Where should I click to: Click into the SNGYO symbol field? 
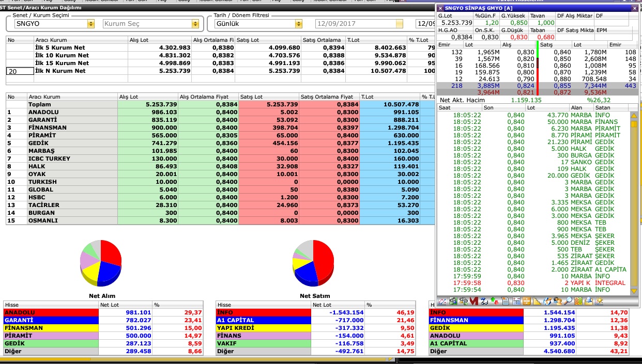tap(51, 24)
